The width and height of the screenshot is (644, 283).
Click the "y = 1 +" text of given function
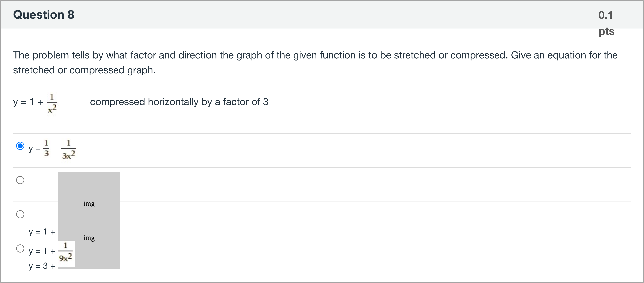click(x=28, y=102)
